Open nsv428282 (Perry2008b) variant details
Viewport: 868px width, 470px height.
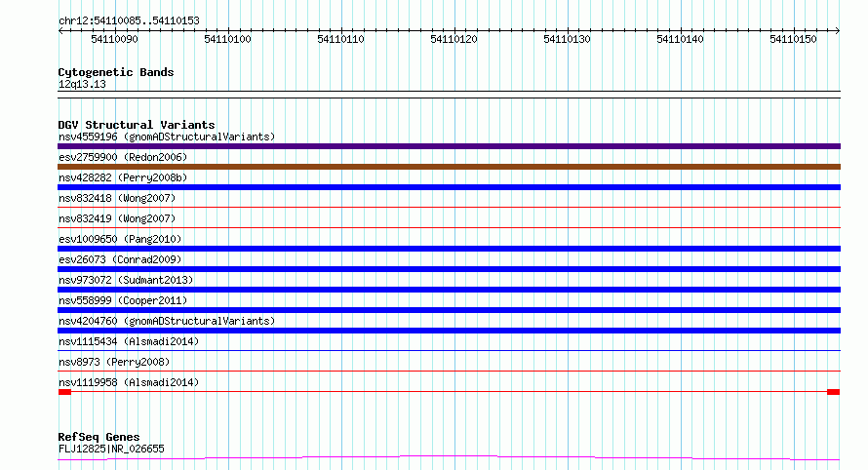(x=123, y=177)
